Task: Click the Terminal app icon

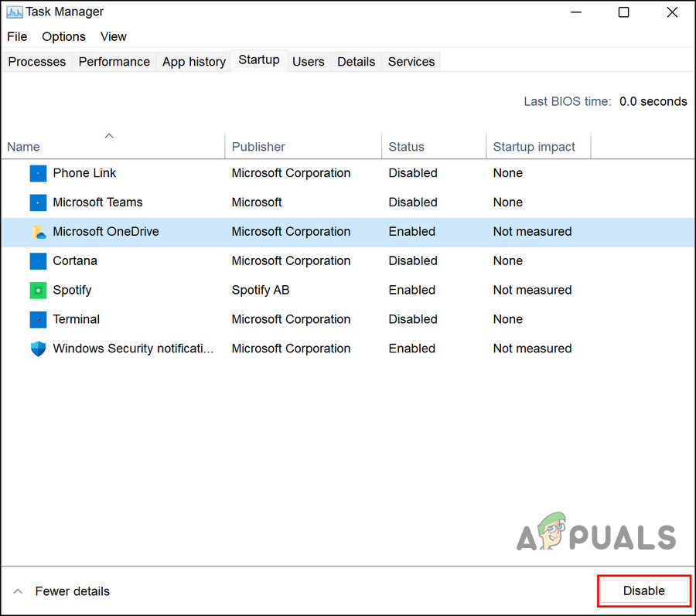Action: pyautogui.click(x=38, y=319)
